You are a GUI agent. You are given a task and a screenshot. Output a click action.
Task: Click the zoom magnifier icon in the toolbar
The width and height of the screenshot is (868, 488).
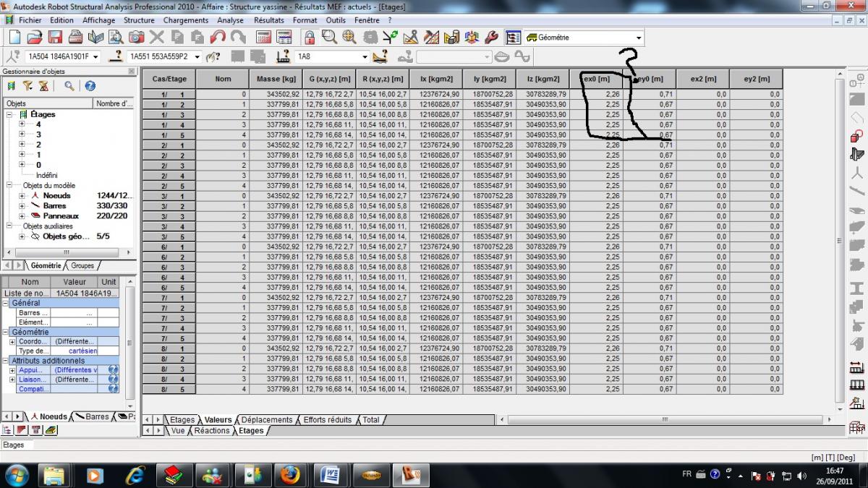click(329, 38)
